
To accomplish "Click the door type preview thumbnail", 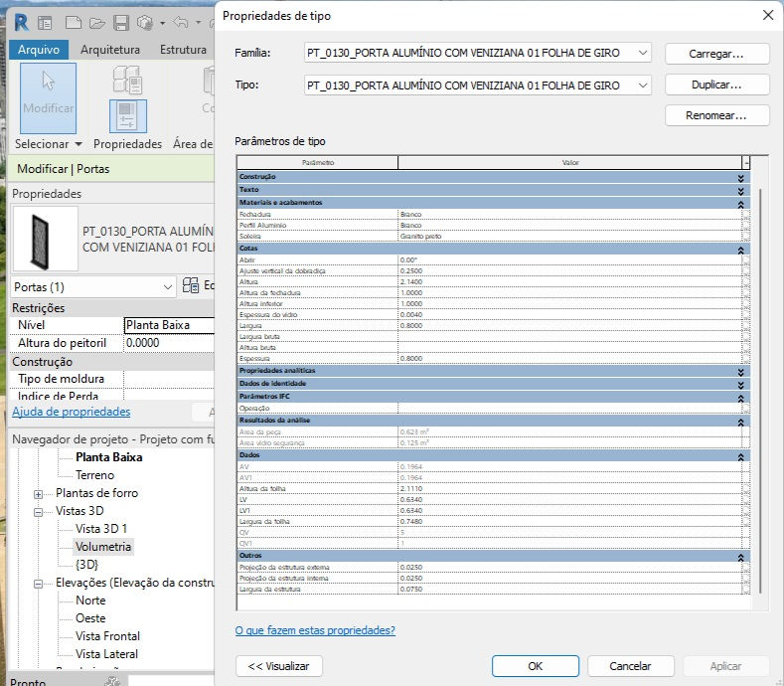I will (45, 239).
